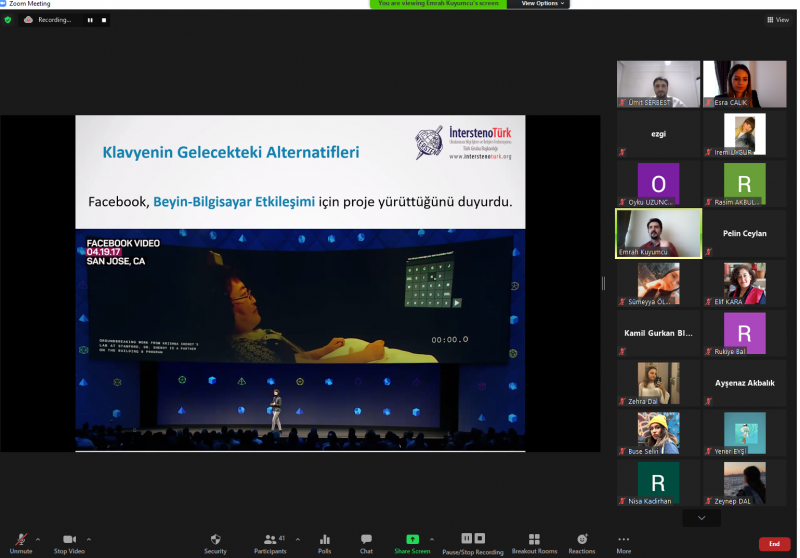Open the Polls button
The height and width of the screenshot is (558, 800).
[x=324, y=544]
